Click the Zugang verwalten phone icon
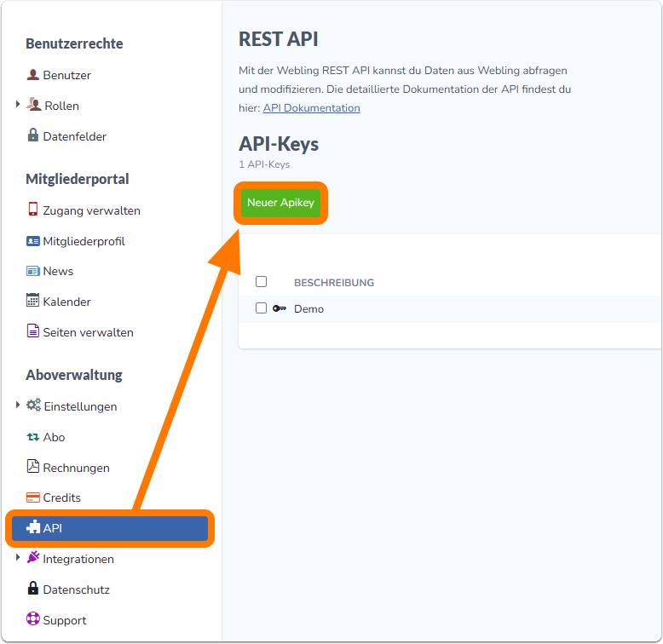Image resolution: width=663 pixels, height=644 pixels. (x=32, y=210)
